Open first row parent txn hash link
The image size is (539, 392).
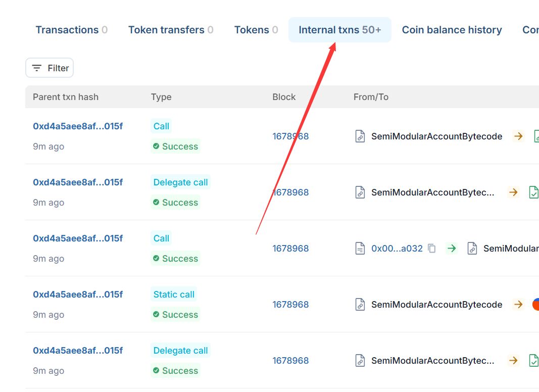tap(78, 126)
